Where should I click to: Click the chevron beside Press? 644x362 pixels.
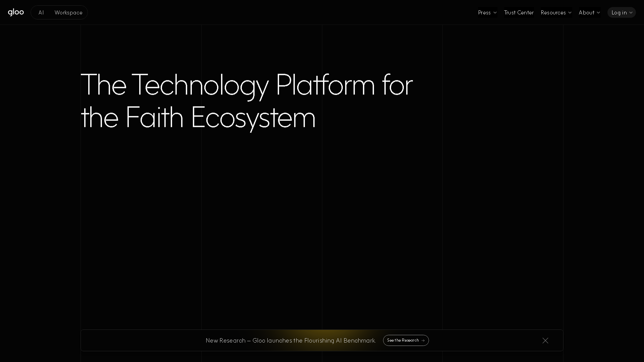pos(495,13)
